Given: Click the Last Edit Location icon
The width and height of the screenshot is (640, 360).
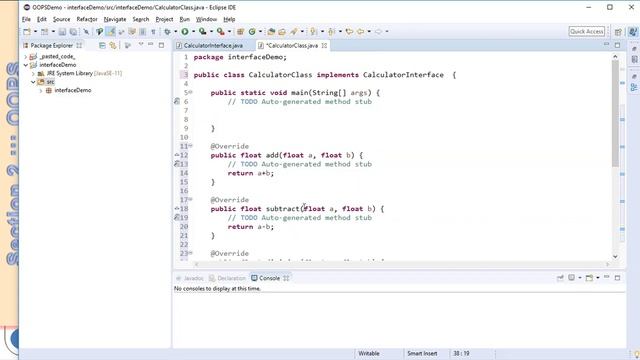Looking at the screenshot, I should (349, 31).
